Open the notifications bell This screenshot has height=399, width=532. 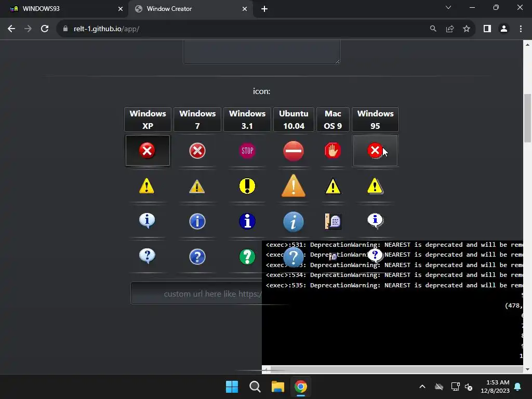click(518, 387)
